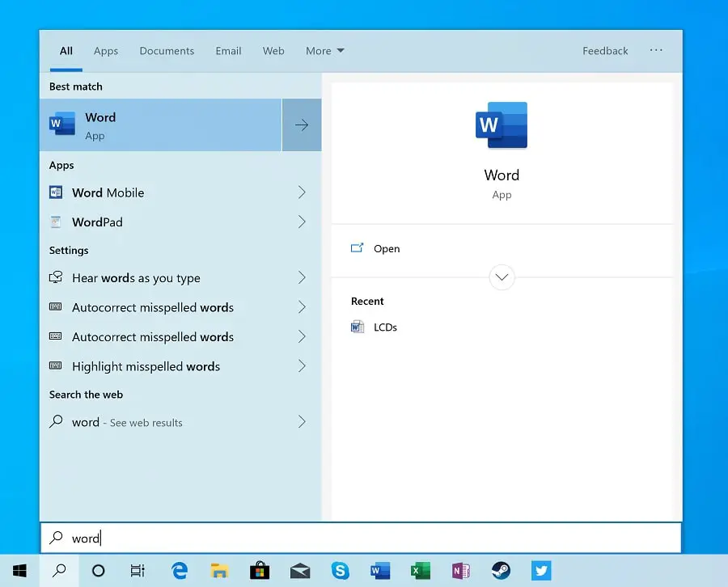Open Cortana from the taskbar circle icon

99,571
